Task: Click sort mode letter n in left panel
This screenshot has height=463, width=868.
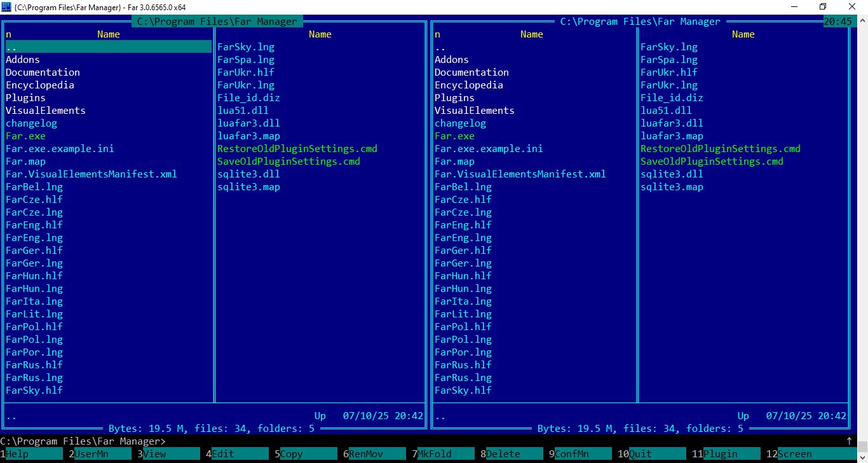Action: coord(9,34)
